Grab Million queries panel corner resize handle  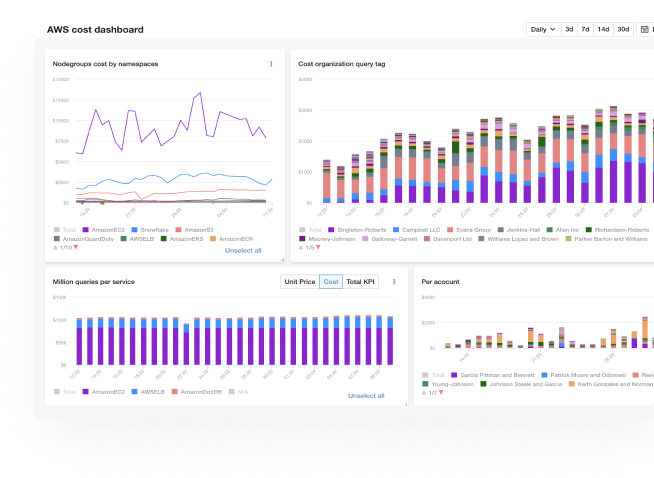coord(405,404)
